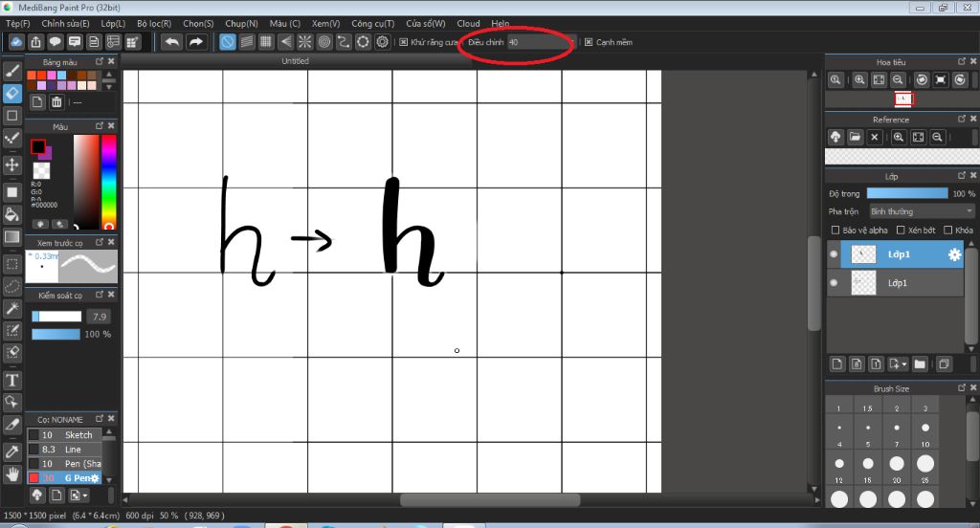Click the Điều chỉnh value stepper arrows
The width and height of the screenshot is (980, 528).
[571, 42]
